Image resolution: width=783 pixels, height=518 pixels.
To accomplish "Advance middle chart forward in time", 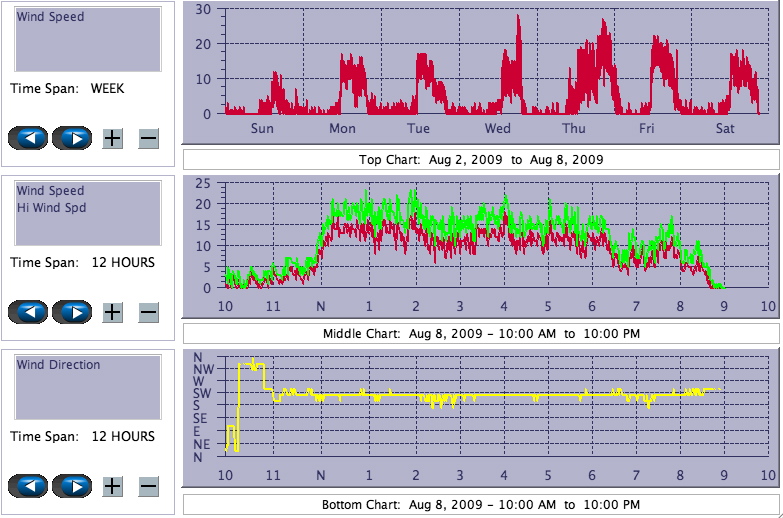I will (x=72, y=312).
